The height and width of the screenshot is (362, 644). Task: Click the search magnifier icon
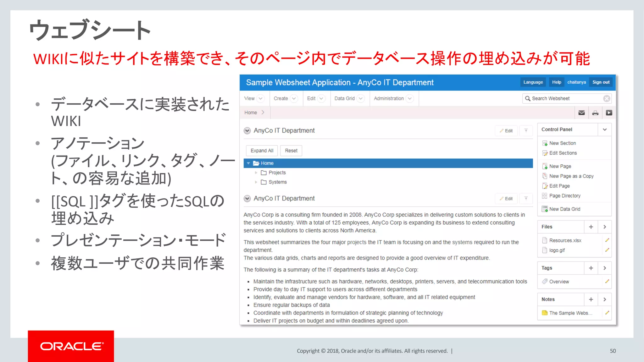[x=527, y=99]
